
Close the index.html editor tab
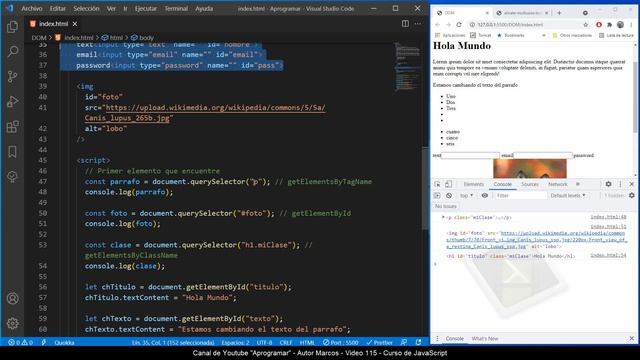coord(75,24)
